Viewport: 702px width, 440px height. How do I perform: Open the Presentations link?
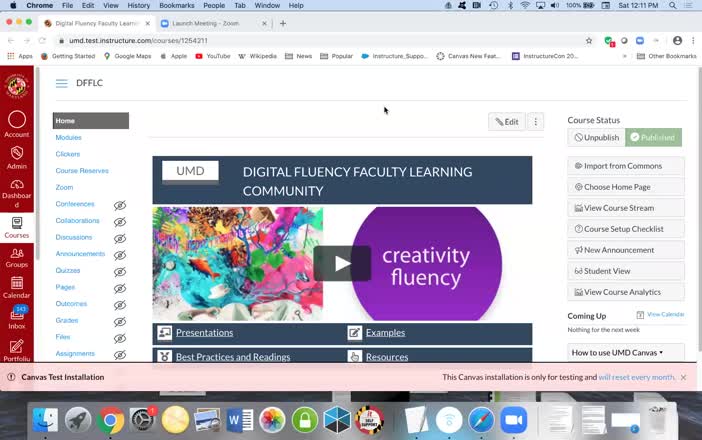point(204,332)
